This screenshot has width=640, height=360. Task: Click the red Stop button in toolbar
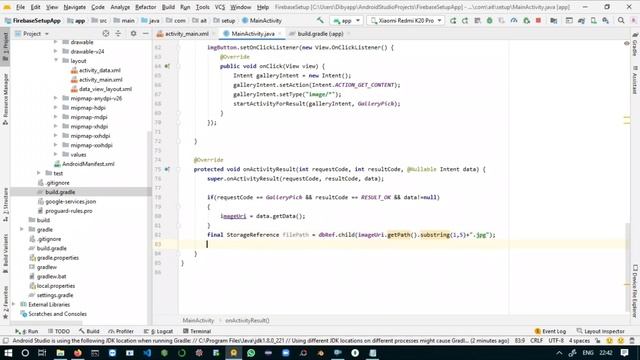pyautogui.click(x=538, y=20)
